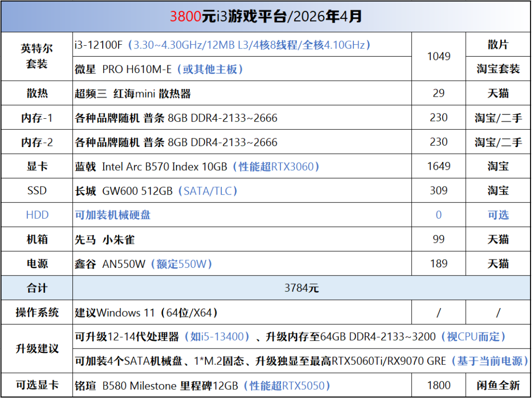Select the "显卡" category label
Screen dimensions: 532x398
[x=37, y=166]
